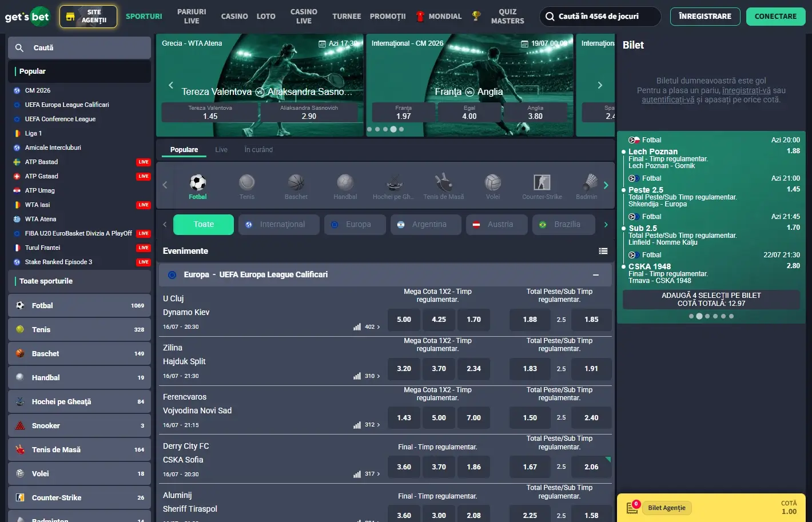The image size is (812, 522).
Task: Select the Europa filter chip
Action: tap(355, 225)
